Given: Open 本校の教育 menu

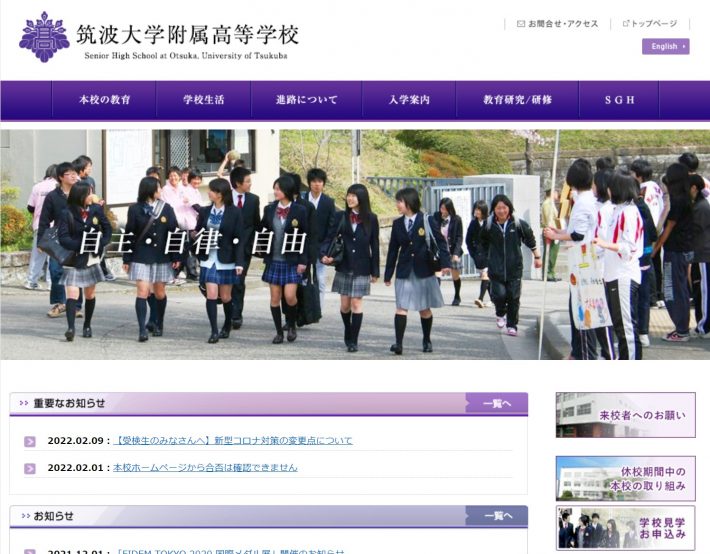Looking at the screenshot, I should pyautogui.click(x=105, y=100).
